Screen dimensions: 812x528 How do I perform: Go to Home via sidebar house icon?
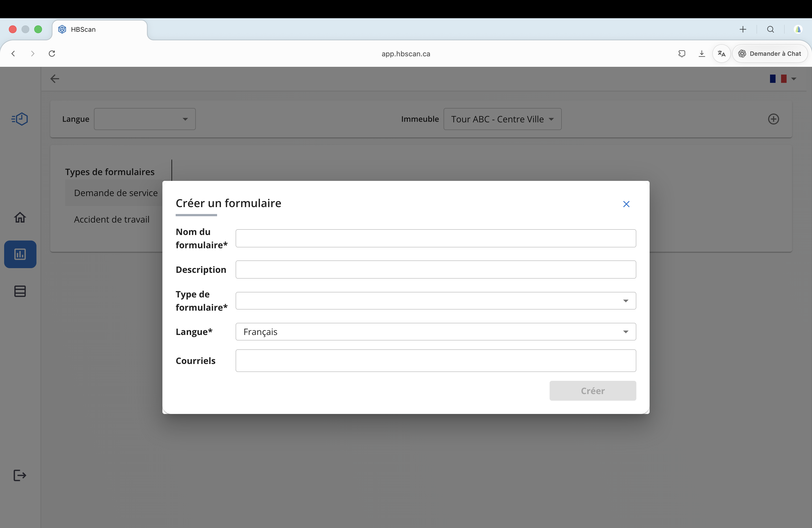[20, 217]
